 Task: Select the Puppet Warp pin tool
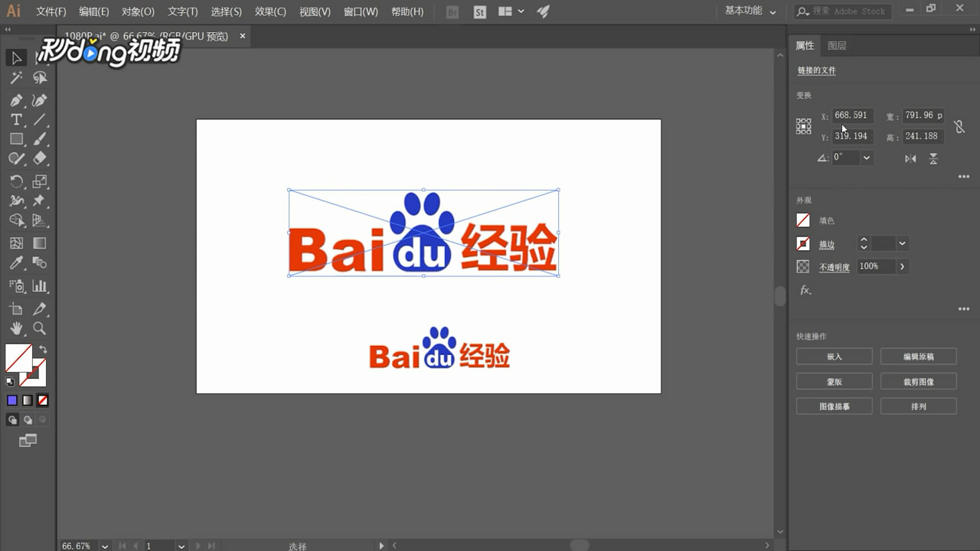coord(40,201)
